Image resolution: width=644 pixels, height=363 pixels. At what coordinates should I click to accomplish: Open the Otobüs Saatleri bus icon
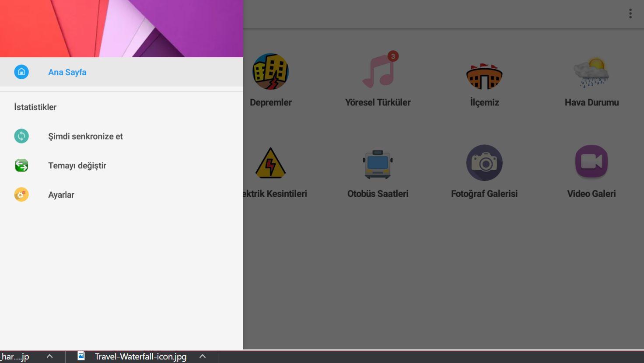coord(378,164)
